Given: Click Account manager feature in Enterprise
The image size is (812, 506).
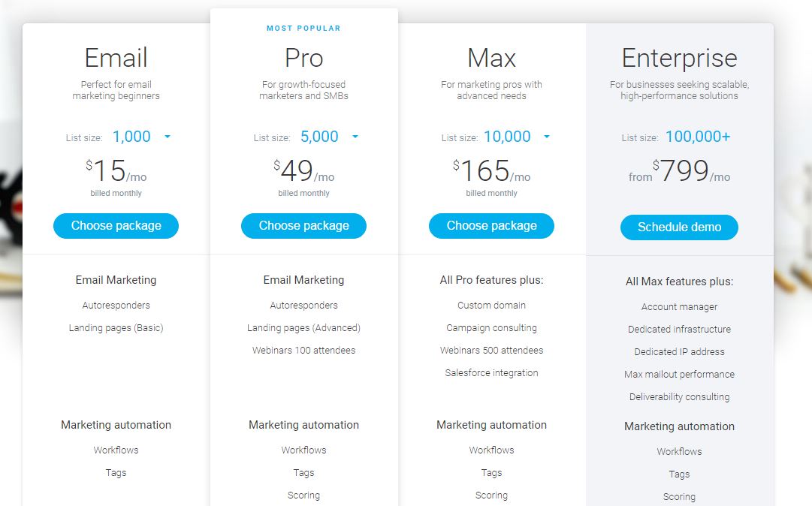Looking at the screenshot, I should (x=680, y=307).
